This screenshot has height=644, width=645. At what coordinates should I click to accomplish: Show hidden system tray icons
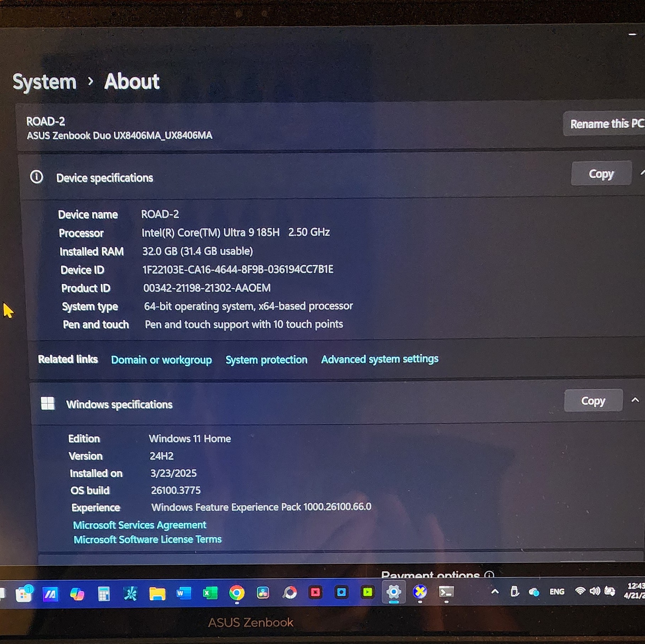coord(495,591)
